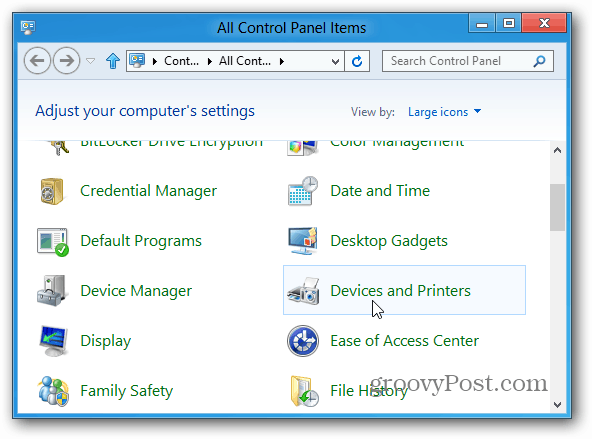Open the recent locations dropdown arrow
Image resolution: width=592 pixels, height=439 pixels.
[x=91, y=61]
